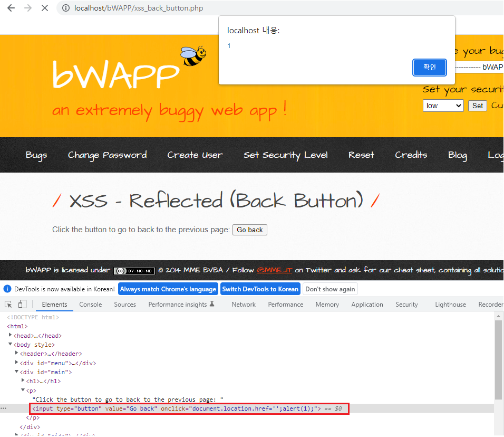Click the Go back button on page
The image size is (504, 437).
click(250, 230)
